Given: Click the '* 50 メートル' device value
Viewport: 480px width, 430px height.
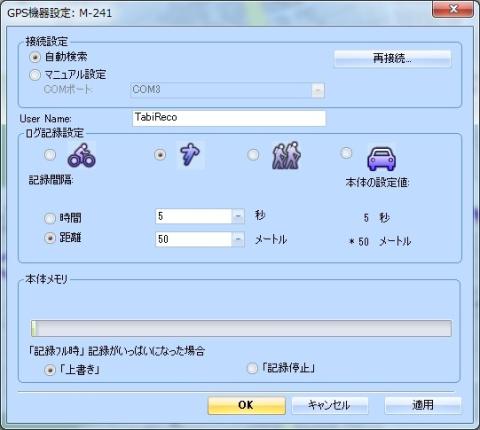Looking at the screenshot, I should pyautogui.click(x=380, y=241).
